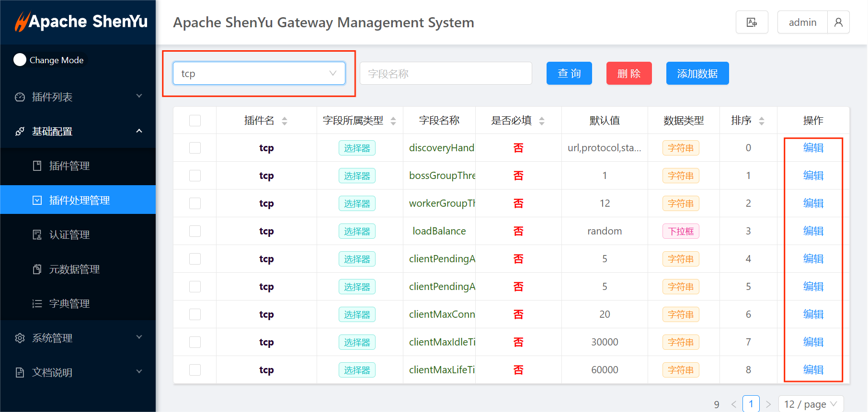The width and height of the screenshot is (868, 412).
Task: Click the admin user avatar icon
Action: point(838,22)
